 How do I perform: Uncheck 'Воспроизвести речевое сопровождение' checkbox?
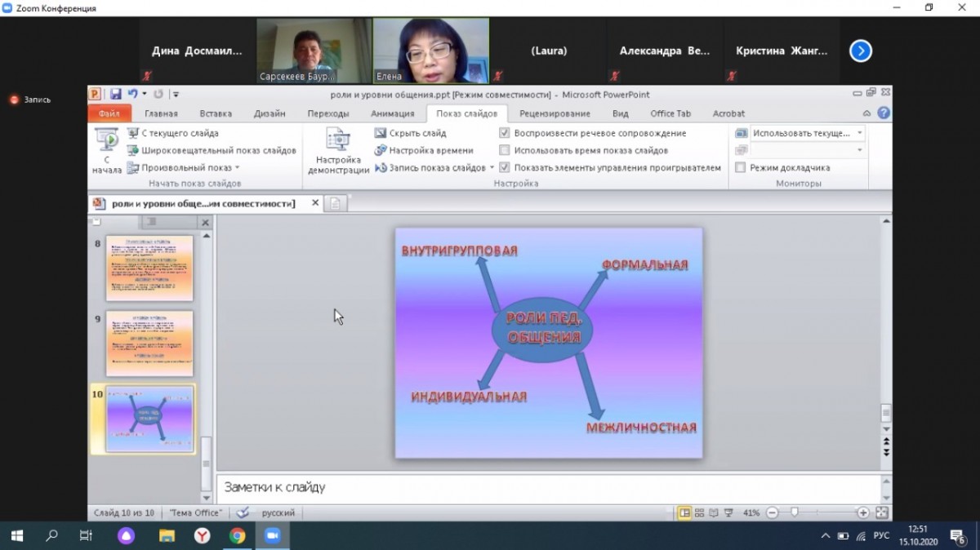pos(505,133)
